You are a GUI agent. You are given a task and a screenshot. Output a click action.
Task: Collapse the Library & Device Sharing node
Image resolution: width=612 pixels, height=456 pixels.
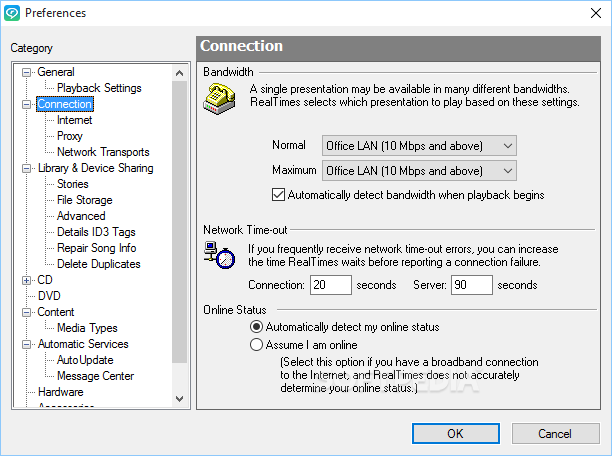coord(26,168)
